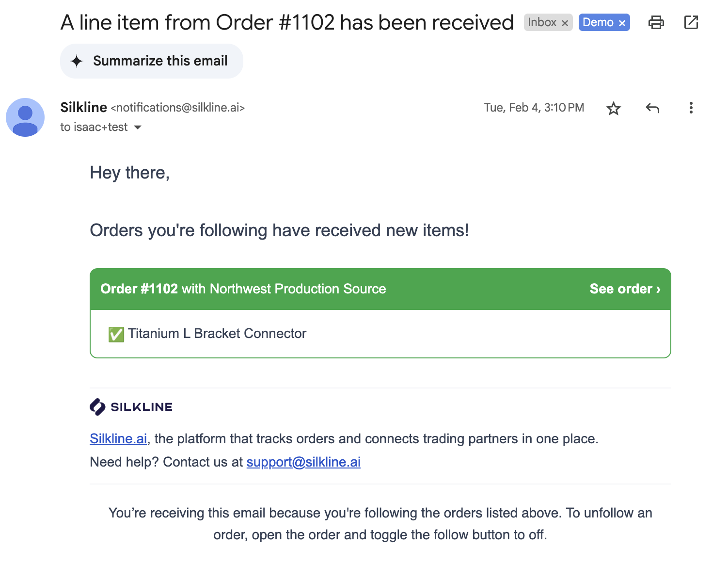Print this email using printer icon
The width and height of the screenshot is (728, 581).
656,22
